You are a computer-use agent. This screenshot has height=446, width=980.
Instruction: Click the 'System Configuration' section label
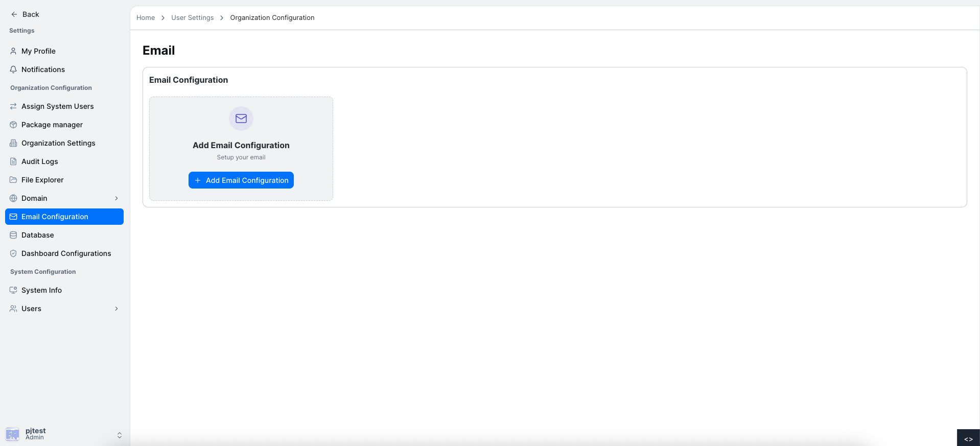click(43, 272)
